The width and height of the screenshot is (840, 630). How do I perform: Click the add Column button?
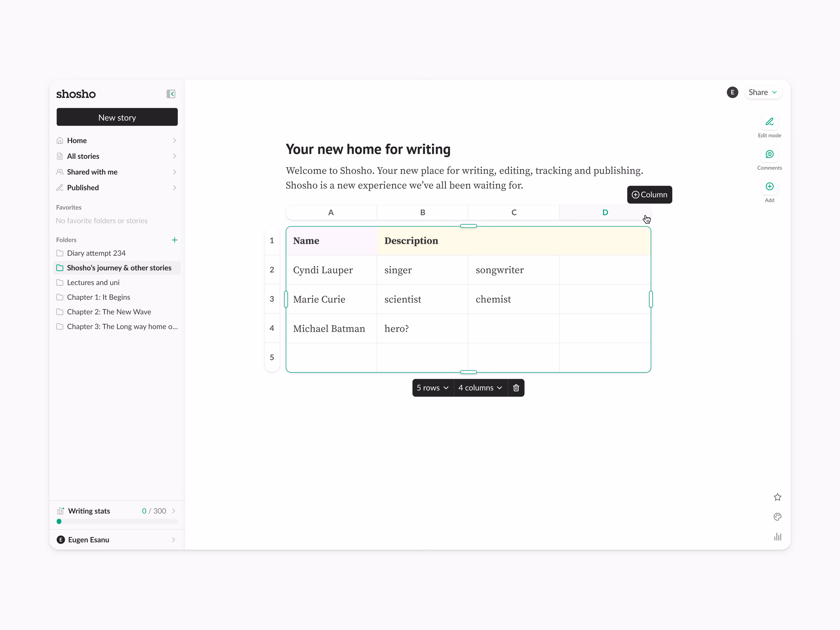[649, 195]
